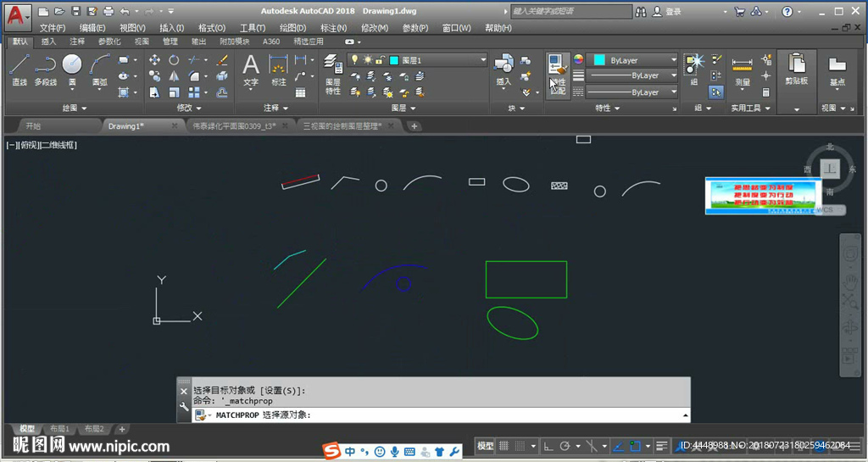The width and height of the screenshot is (868, 462).
Task: Click the Rotate tool in Modify panel
Action: point(174,59)
